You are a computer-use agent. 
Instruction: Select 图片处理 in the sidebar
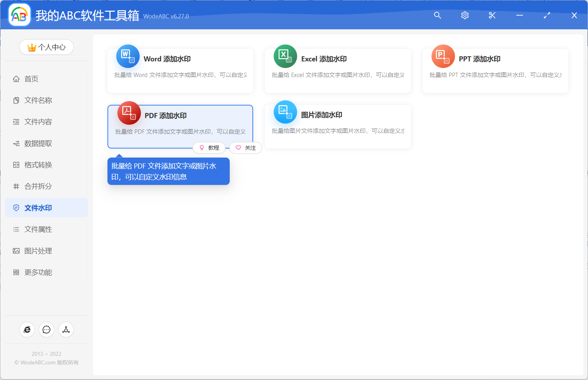36,251
